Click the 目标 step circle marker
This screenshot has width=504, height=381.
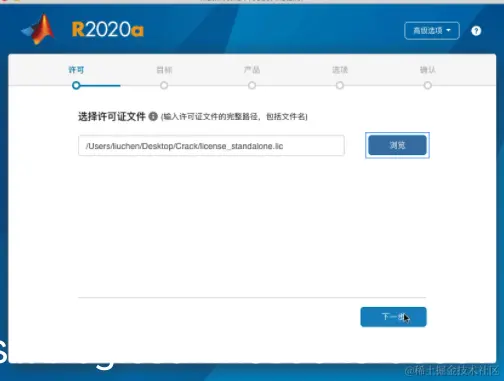[164, 86]
